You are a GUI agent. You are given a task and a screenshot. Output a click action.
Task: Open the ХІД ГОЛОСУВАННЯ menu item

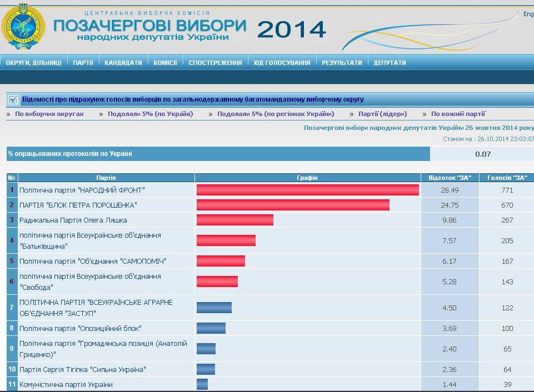coord(282,63)
